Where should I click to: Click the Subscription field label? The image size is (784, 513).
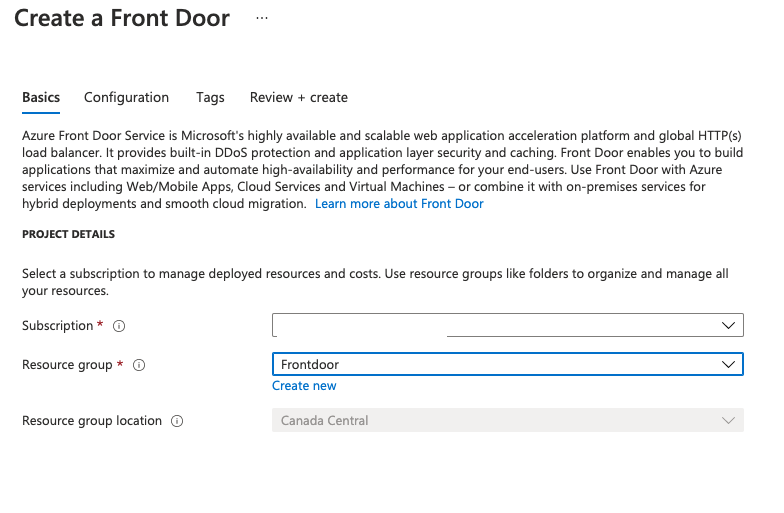[x=58, y=326]
